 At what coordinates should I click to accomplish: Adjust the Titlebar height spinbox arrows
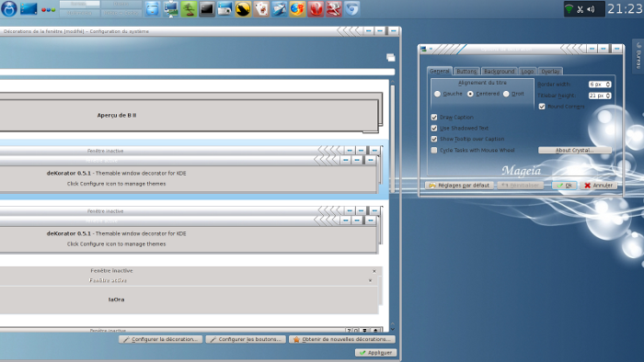(608, 96)
